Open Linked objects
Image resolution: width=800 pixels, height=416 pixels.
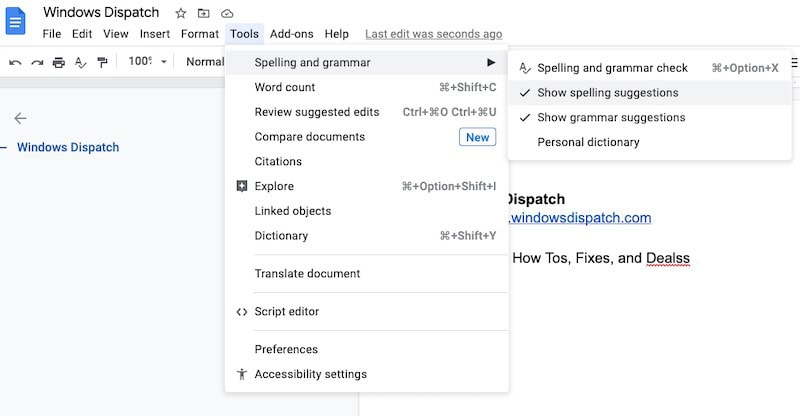click(x=366, y=211)
